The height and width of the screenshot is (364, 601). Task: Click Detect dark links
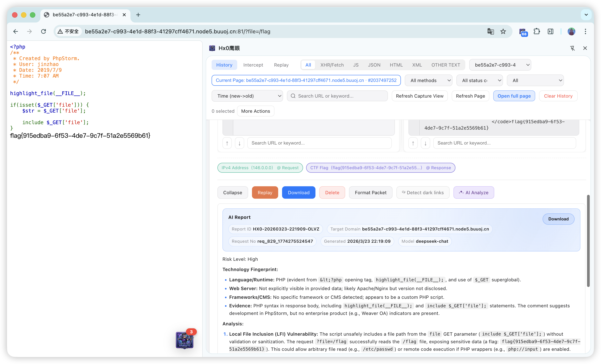pos(423,193)
